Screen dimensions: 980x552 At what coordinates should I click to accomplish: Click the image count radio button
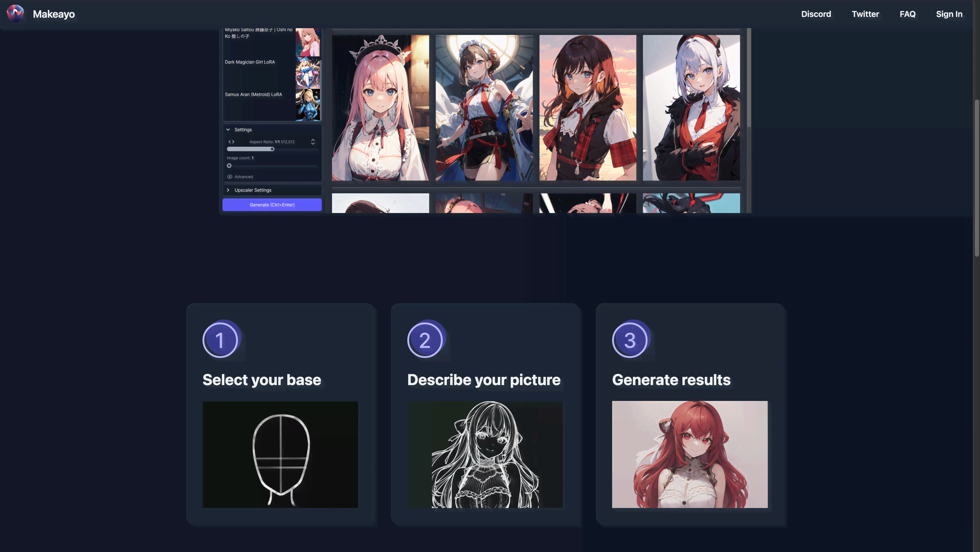229,166
